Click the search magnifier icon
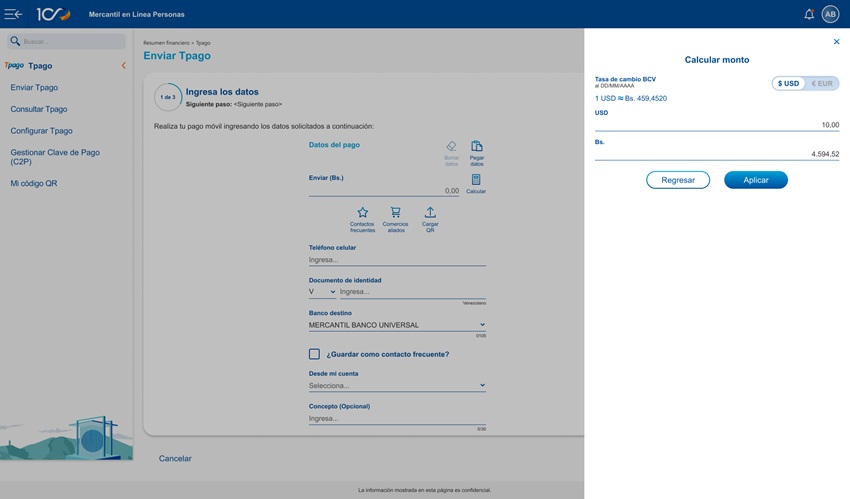The width and height of the screenshot is (850, 499). (15, 41)
